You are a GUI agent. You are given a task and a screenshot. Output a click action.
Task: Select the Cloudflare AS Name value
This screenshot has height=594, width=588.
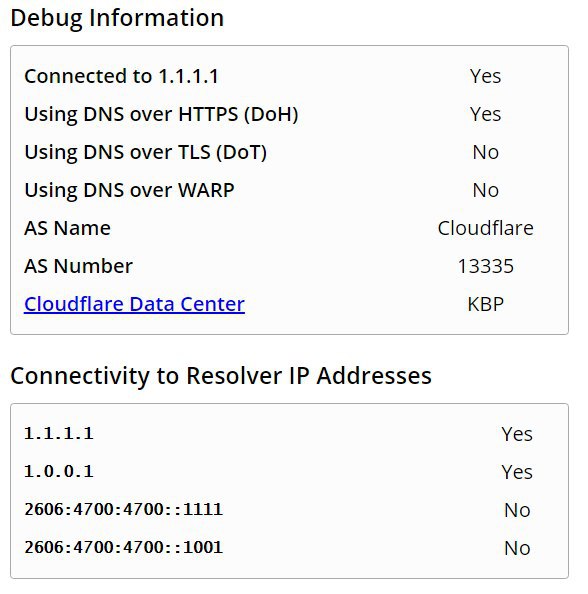point(485,228)
